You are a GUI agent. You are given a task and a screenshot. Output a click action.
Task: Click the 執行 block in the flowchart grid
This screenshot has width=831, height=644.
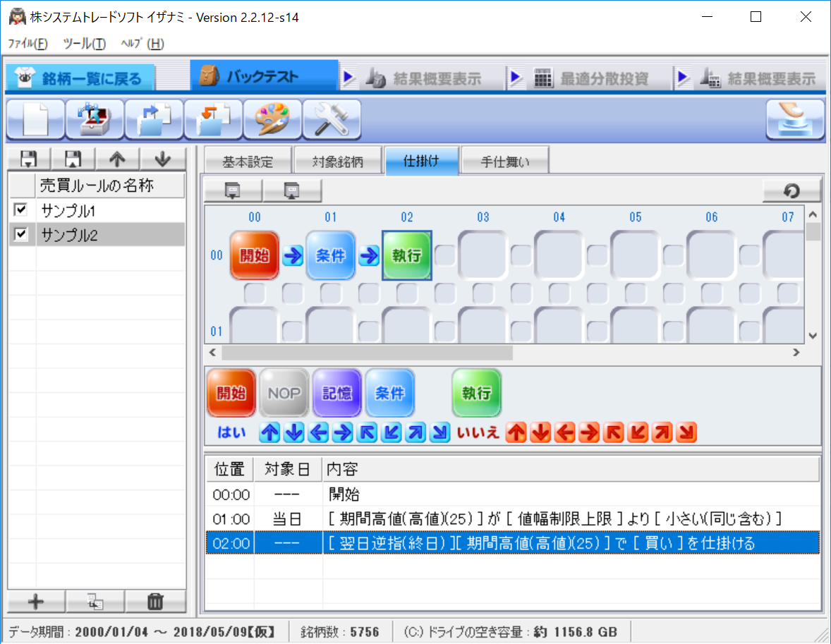(407, 255)
